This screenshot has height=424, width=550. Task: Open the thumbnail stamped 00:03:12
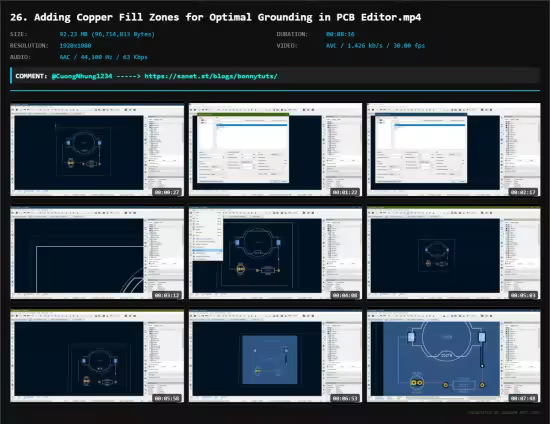pyautogui.click(x=97, y=253)
